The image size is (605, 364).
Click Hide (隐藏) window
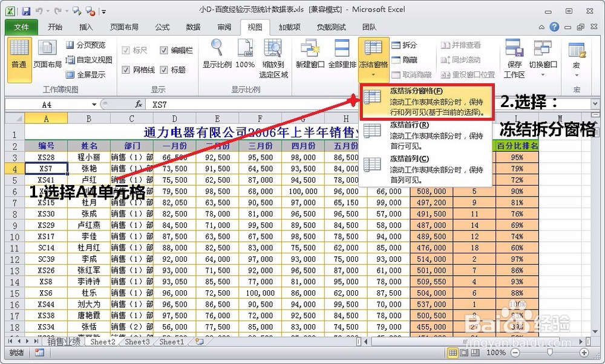pyautogui.click(x=404, y=60)
